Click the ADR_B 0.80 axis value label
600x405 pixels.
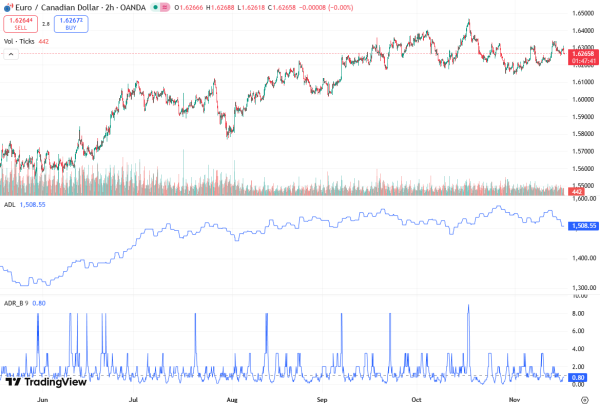[581, 378]
